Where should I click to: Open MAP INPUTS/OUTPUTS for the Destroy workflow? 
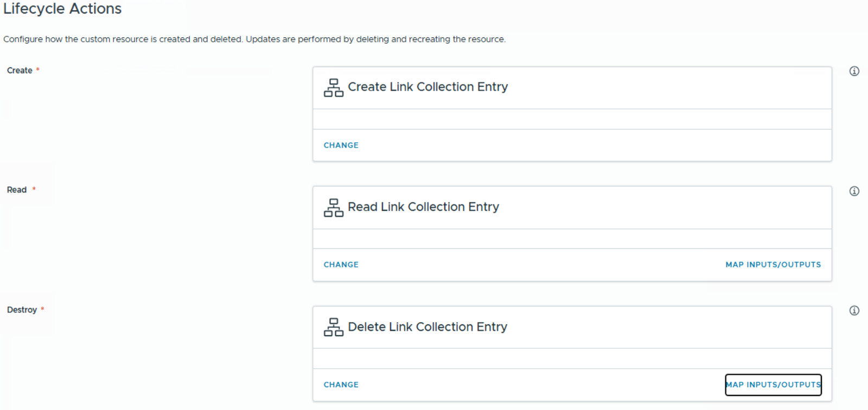(773, 385)
